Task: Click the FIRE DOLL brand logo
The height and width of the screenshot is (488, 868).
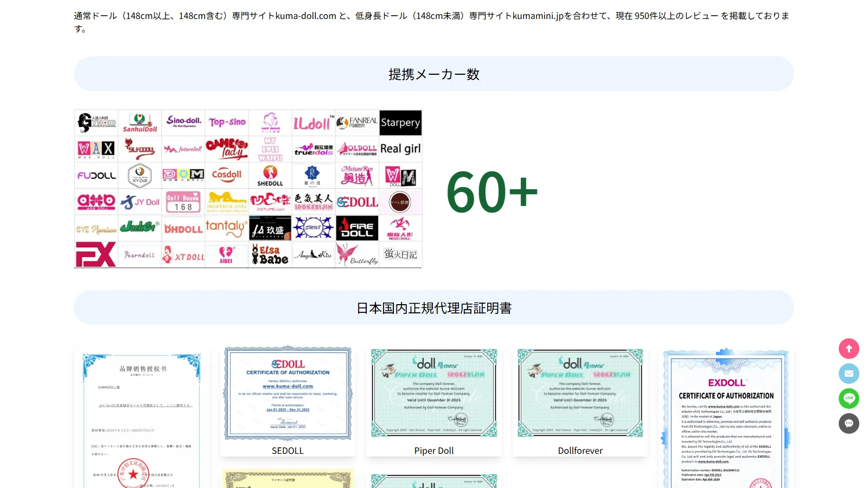Action: 357,228
